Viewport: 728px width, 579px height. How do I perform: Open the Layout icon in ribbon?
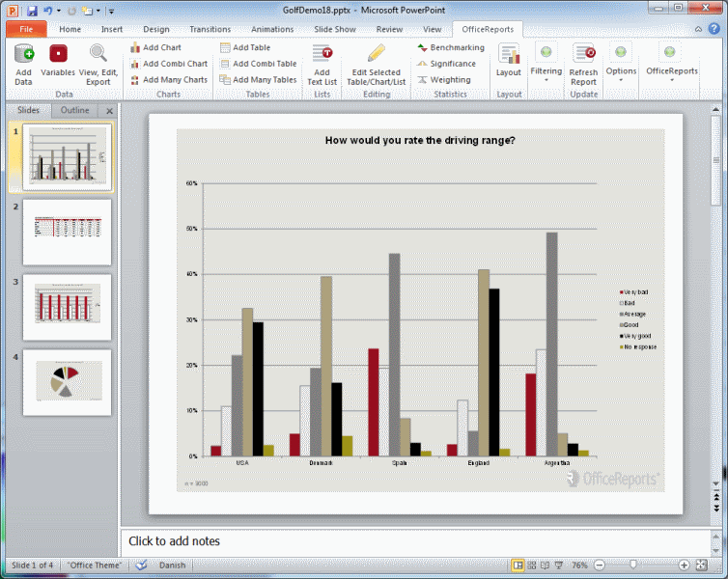(509, 54)
